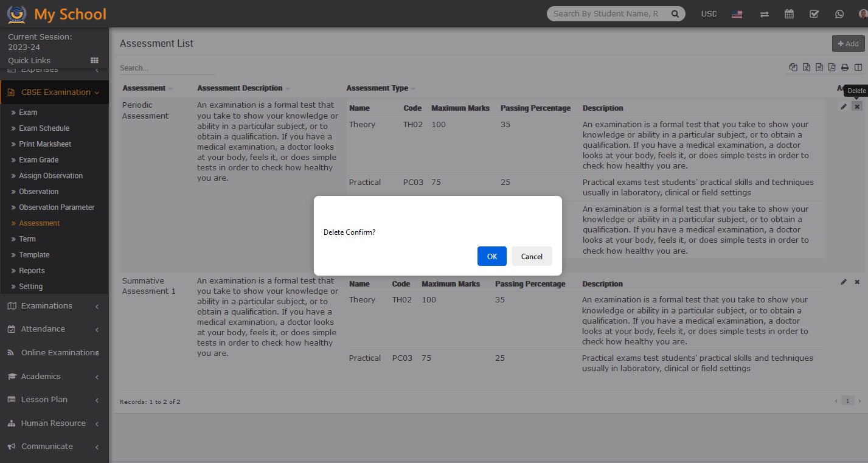The height and width of the screenshot is (463, 868).
Task: Confirm deletion by clicking OK
Action: [491, 256]
